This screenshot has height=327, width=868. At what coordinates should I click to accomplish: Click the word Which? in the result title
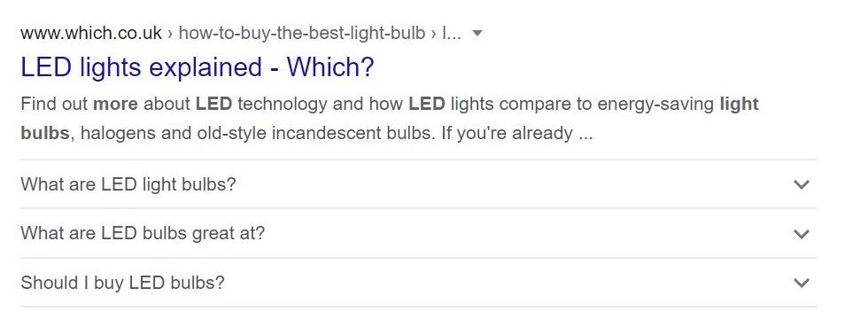[x=329, y=67]
